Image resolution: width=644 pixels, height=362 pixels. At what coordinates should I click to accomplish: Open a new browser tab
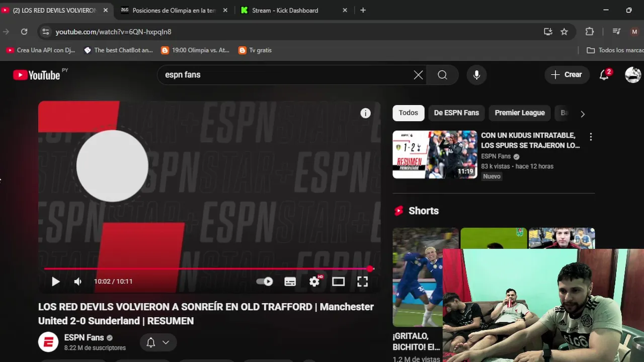(x=363, y=10)
